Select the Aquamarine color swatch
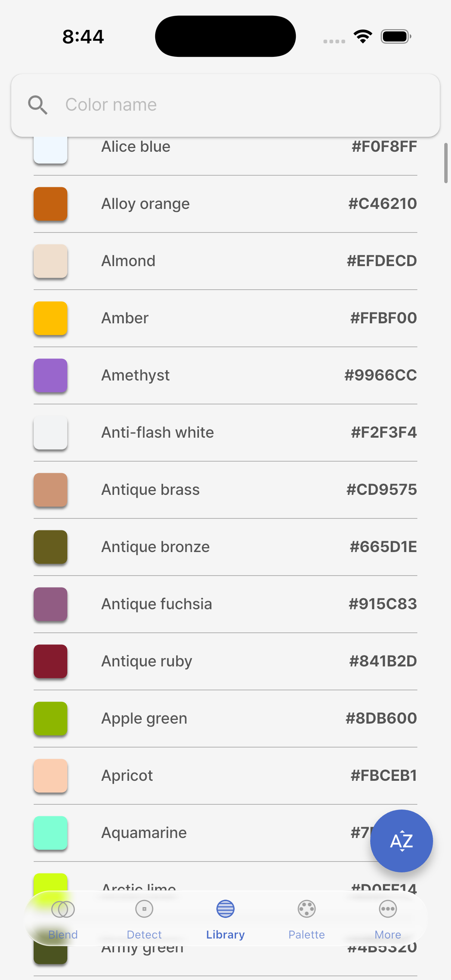Image resolution: width=451 pixels, height=980 pixels. pyautogui.click(x=50, y=833)
